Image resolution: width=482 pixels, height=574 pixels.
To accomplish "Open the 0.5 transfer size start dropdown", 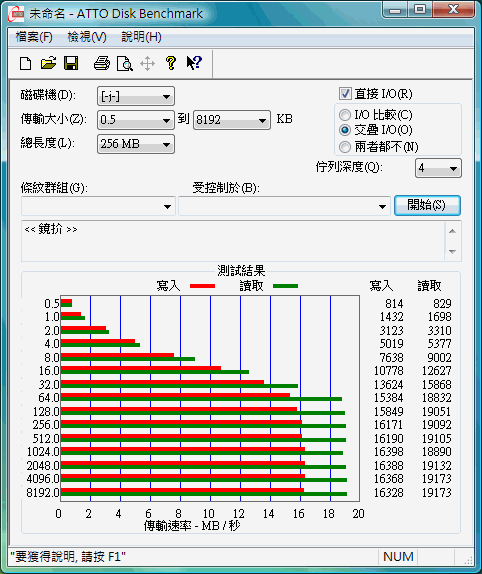I will click(x=136, y=120).
